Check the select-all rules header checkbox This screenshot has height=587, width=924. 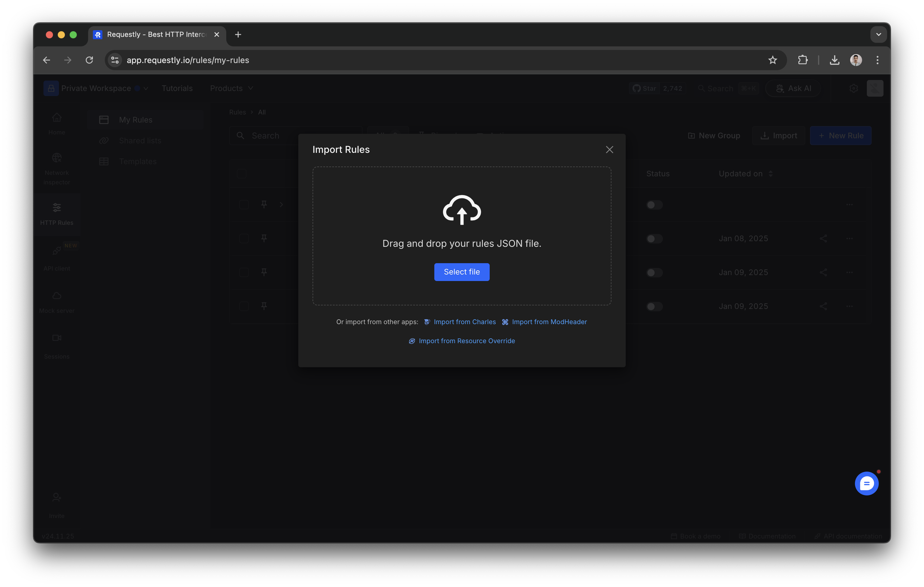(242, 174)
